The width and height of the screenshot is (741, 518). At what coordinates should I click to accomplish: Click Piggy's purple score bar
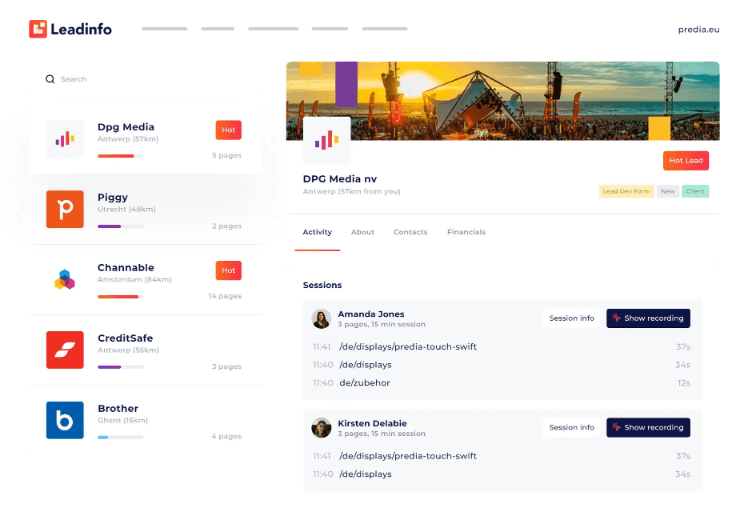pyautogui.click(x=121, y=226)
